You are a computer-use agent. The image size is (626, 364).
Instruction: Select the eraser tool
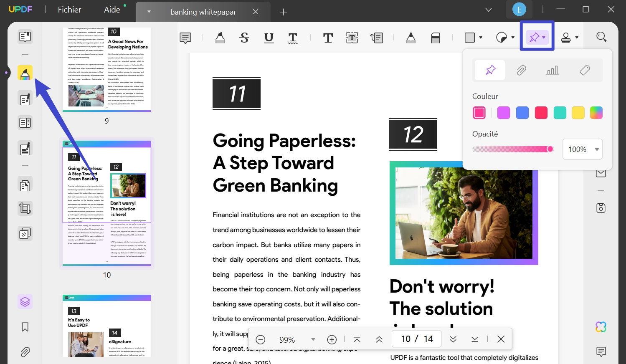[436, 38]
